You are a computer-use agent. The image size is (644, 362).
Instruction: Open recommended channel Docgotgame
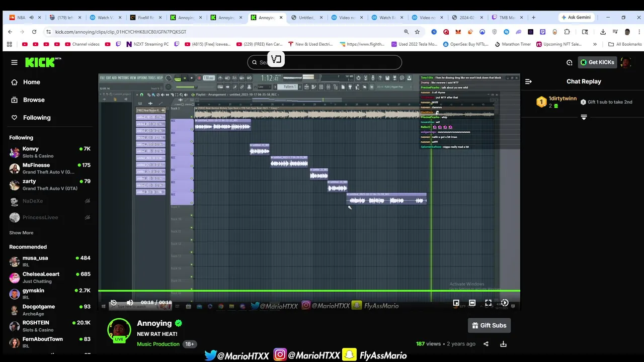pyautogui.click(x=50, y=309)
